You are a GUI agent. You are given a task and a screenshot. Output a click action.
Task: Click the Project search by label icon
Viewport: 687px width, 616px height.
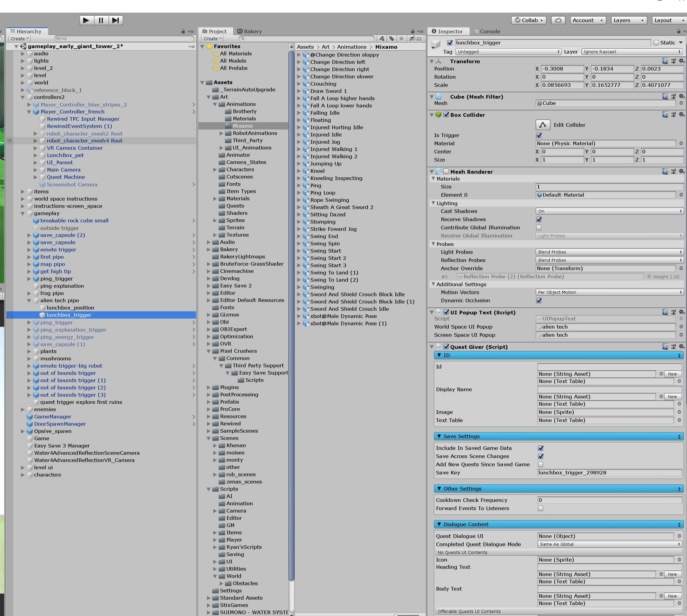tap(391, 39)
